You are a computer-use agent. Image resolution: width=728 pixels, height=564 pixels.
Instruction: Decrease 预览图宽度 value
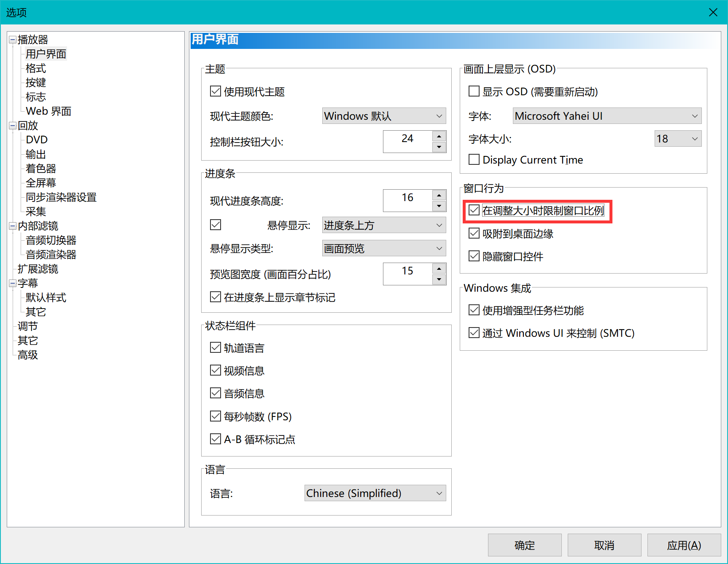(x=439, y=279)
